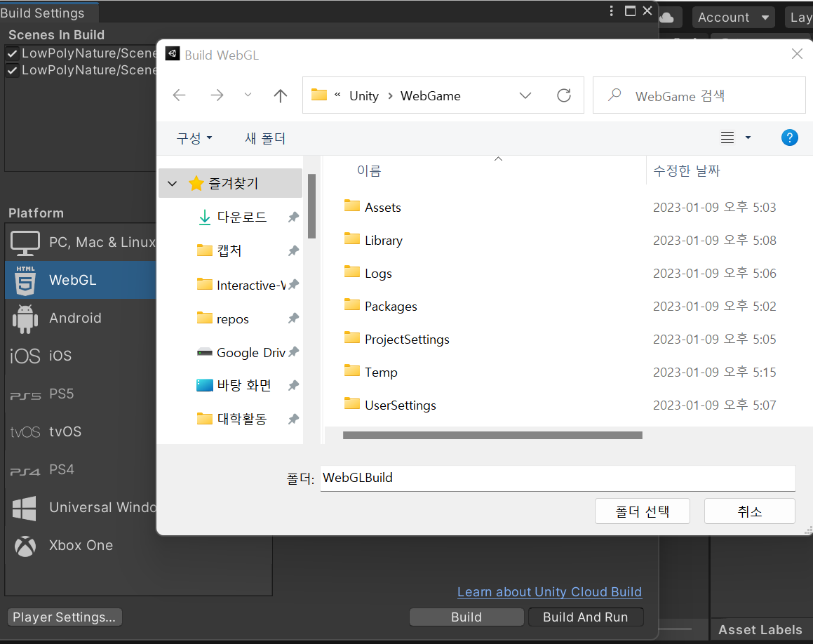813x644 pixels.
Task: Click the 폴더 name input field
Action: tap(558, 478)
